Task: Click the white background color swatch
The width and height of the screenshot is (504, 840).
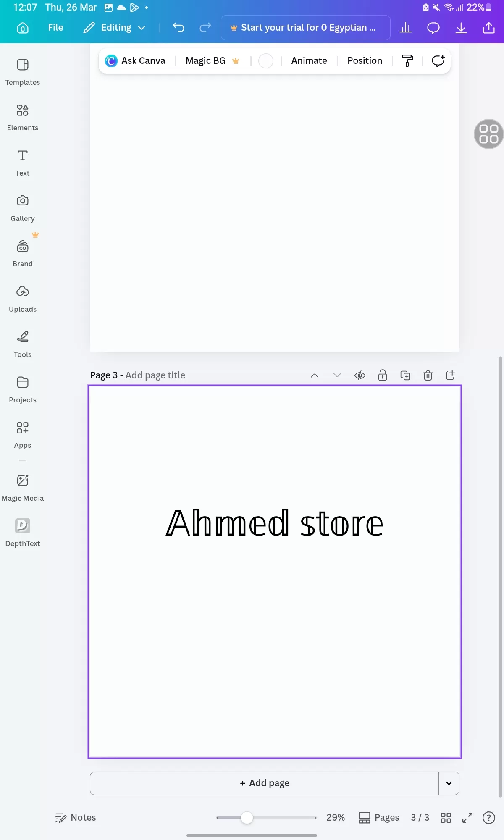Action: (265, 61)
